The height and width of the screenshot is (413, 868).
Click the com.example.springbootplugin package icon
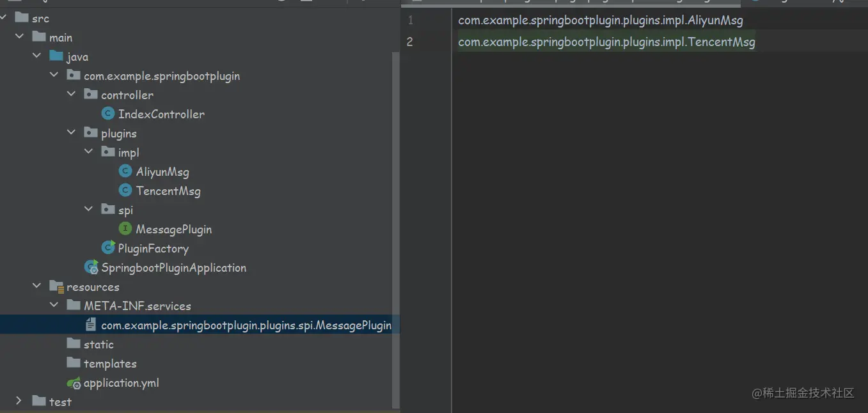(x=74, y=75)
